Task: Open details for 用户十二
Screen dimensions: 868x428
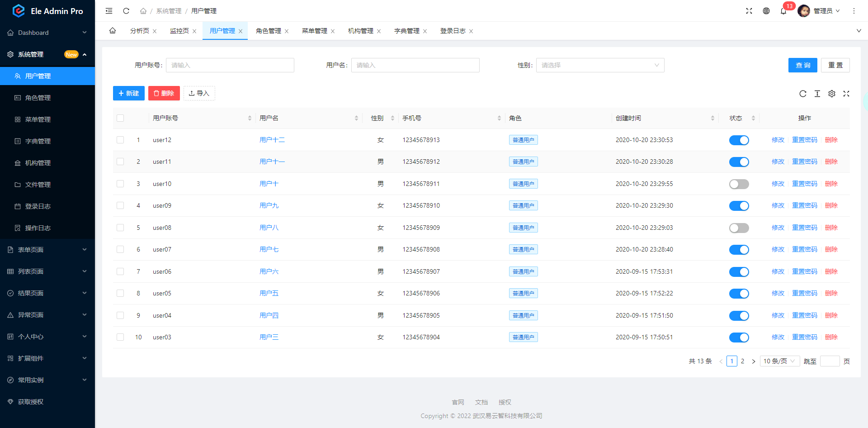Action: pos(272,140)
